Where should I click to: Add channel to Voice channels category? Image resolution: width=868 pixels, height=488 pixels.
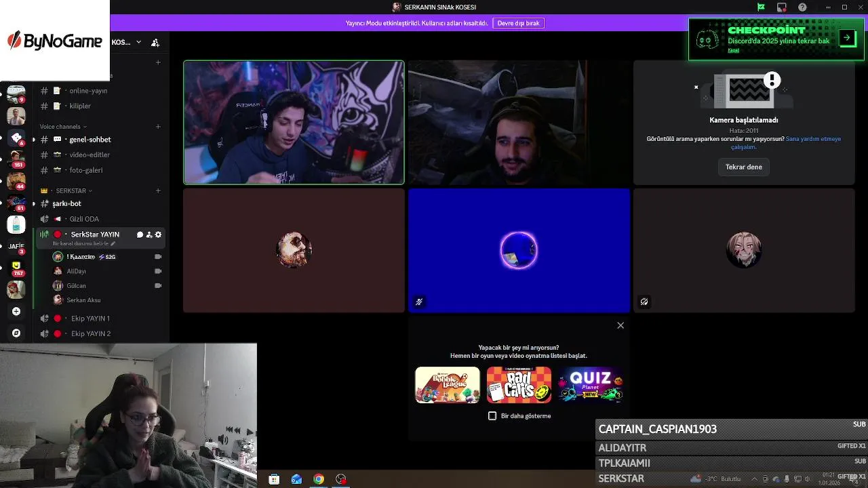pyautogui.click(x=158, y=127)
